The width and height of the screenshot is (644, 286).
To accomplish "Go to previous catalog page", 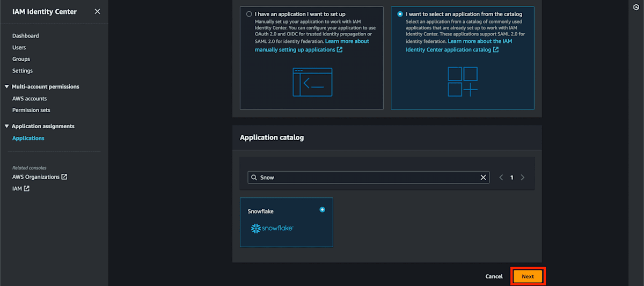I will (501, 178).
